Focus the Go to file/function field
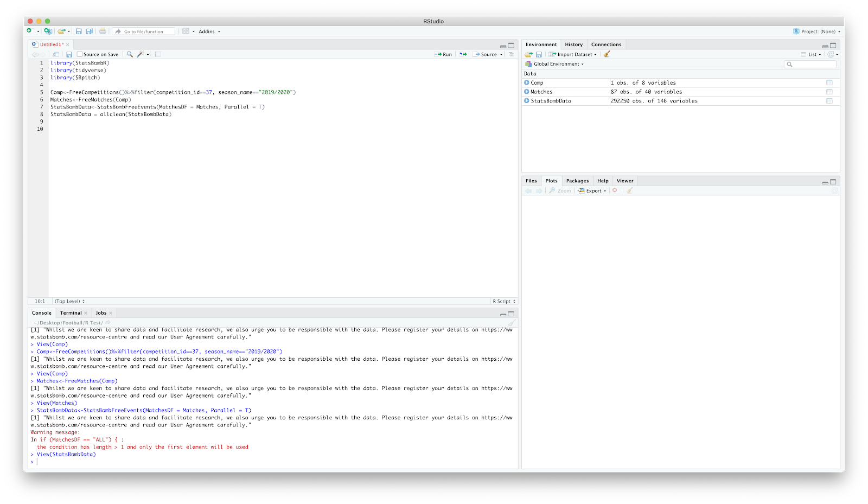The width and height of the screenshot is (868, 504). (144, 31)
